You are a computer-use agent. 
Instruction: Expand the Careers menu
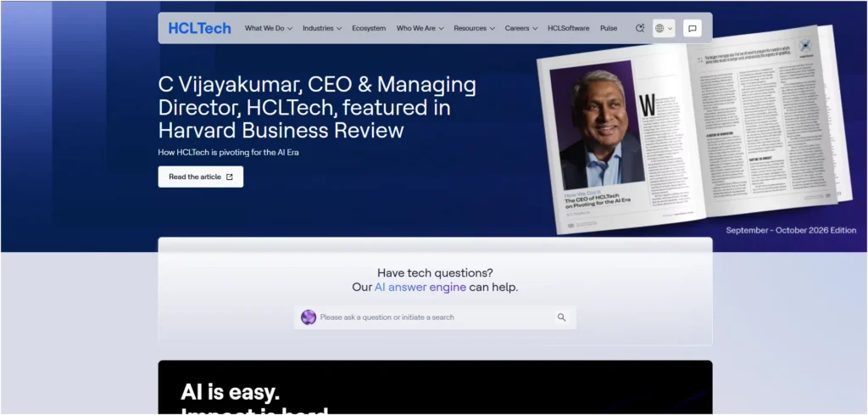(521, 28)
